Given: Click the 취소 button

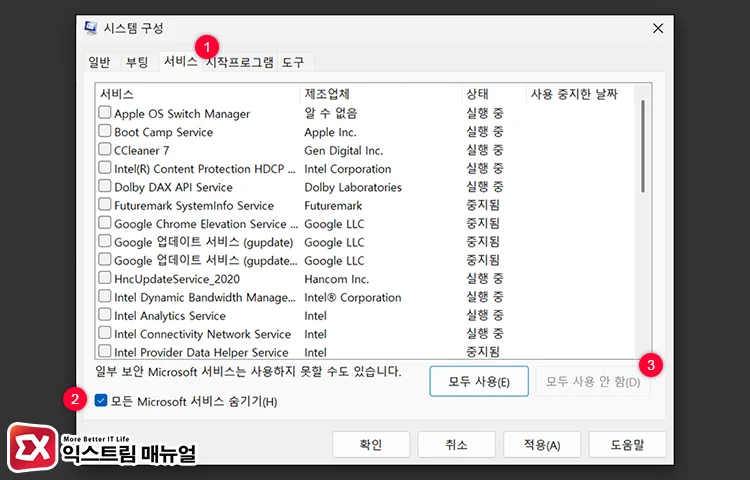Looking at the screenshot, I should 456,445.
